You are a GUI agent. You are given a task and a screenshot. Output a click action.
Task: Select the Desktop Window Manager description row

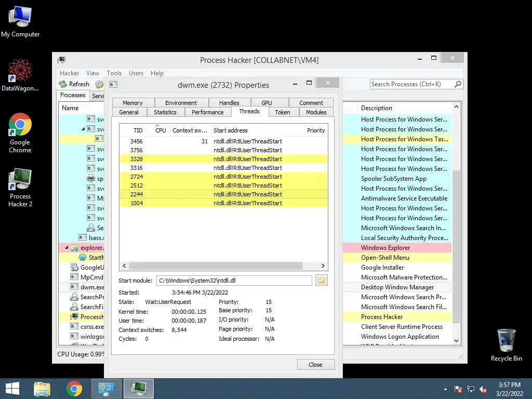coord(397,287)
